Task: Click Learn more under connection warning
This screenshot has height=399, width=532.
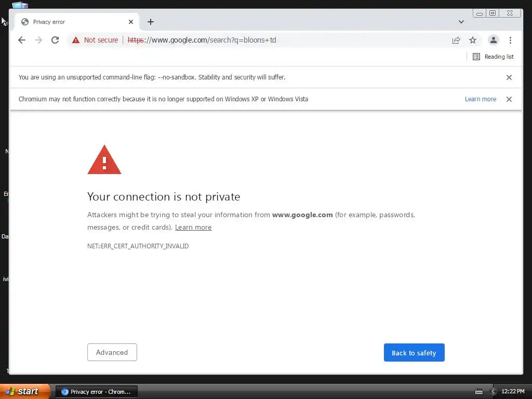Action: click(x=193, y=228)
